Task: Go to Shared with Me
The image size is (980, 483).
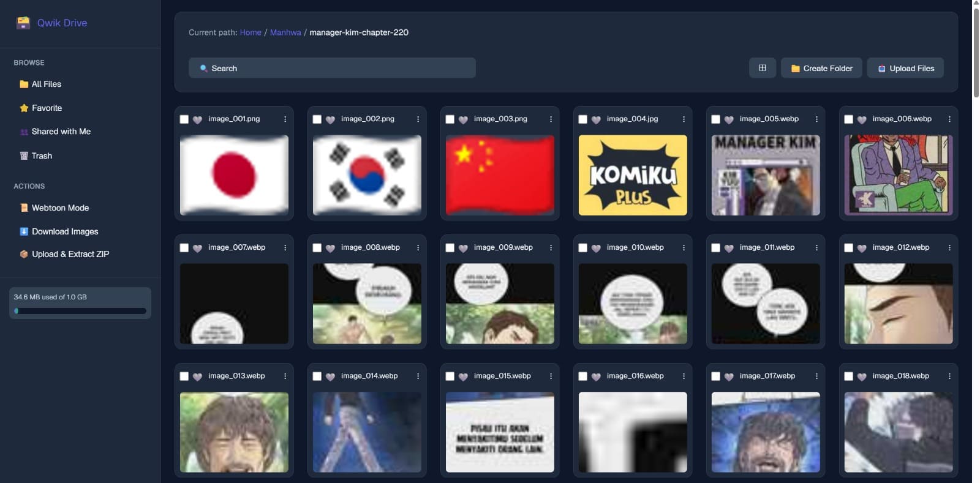Action: [61, 132]
